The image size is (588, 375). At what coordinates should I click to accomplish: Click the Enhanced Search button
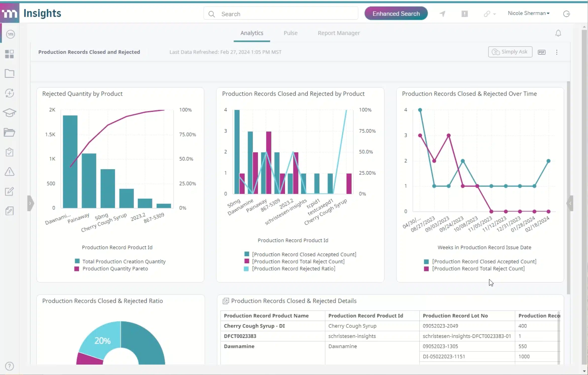pos(396,13)
